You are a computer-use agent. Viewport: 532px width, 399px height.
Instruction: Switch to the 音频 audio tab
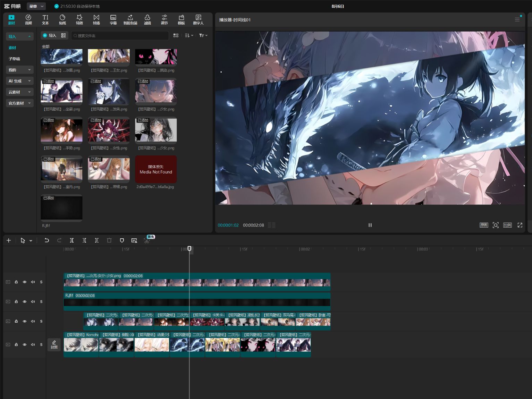pyautogui.click(x=28, y=19)
